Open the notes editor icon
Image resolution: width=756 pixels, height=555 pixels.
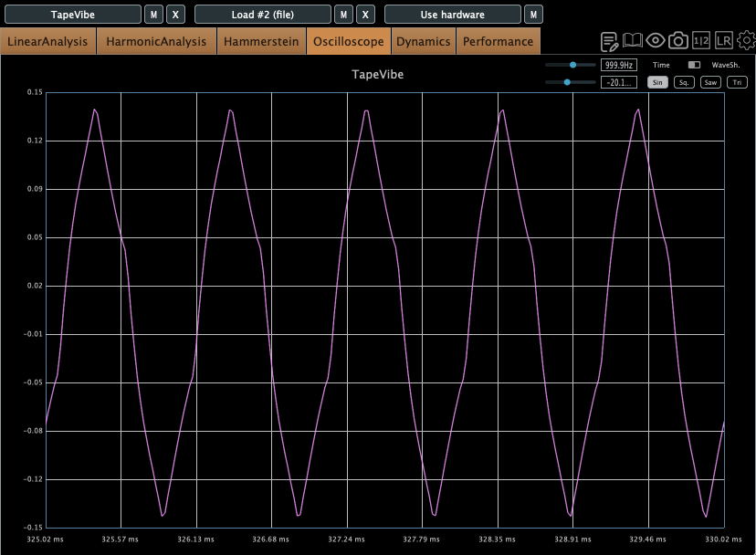pyautogui.click(x=610, y=41)
